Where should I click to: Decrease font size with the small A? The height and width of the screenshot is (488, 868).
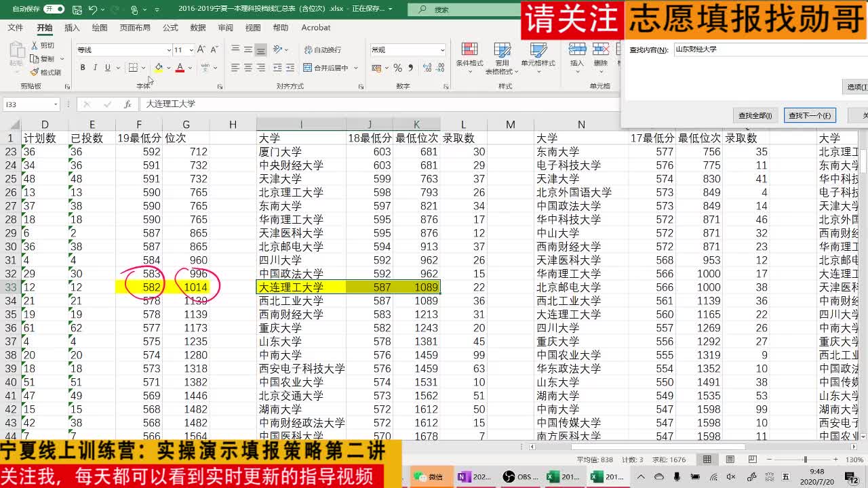point(214,49)
